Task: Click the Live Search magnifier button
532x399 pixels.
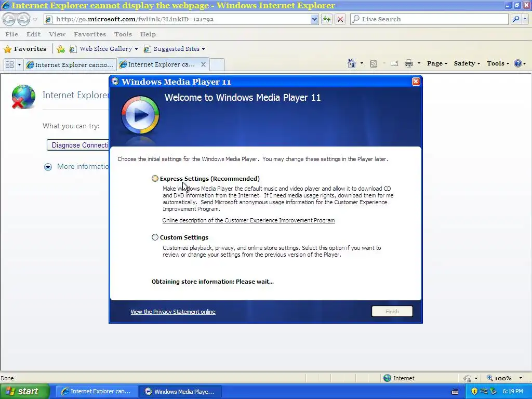Action: click(x=516, y=19)
